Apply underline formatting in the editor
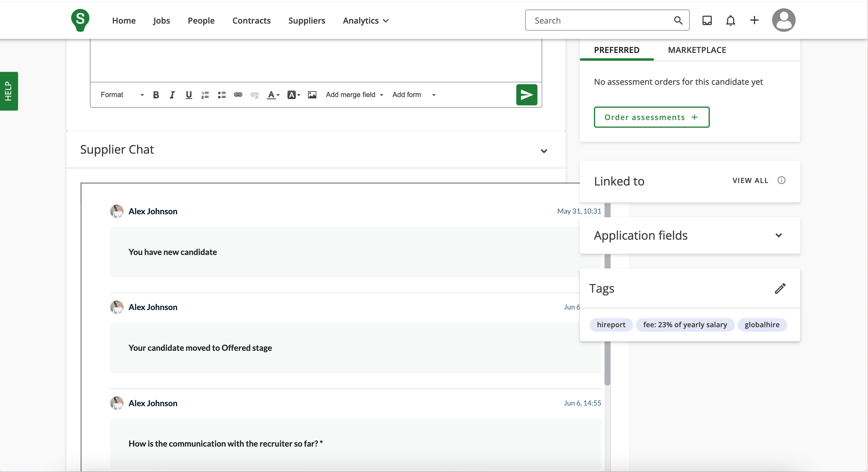Image resolution: width=868 pixels, height=472 pixels. 189,95
